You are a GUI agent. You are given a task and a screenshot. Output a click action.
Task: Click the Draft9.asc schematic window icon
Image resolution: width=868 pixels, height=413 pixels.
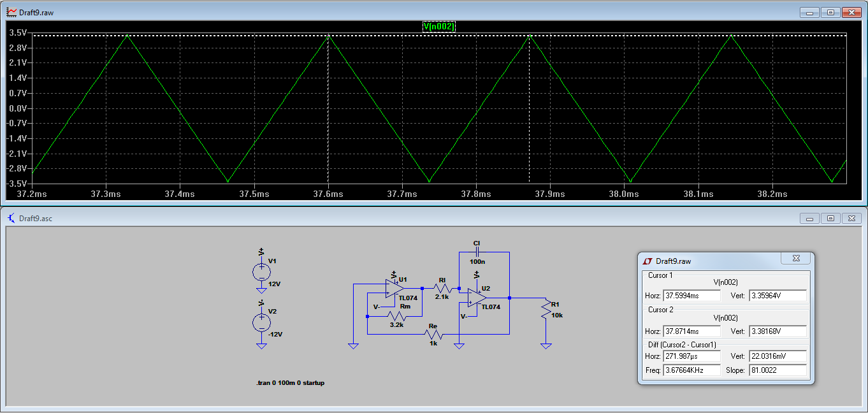pyautogui.click(x=11, y=218)
